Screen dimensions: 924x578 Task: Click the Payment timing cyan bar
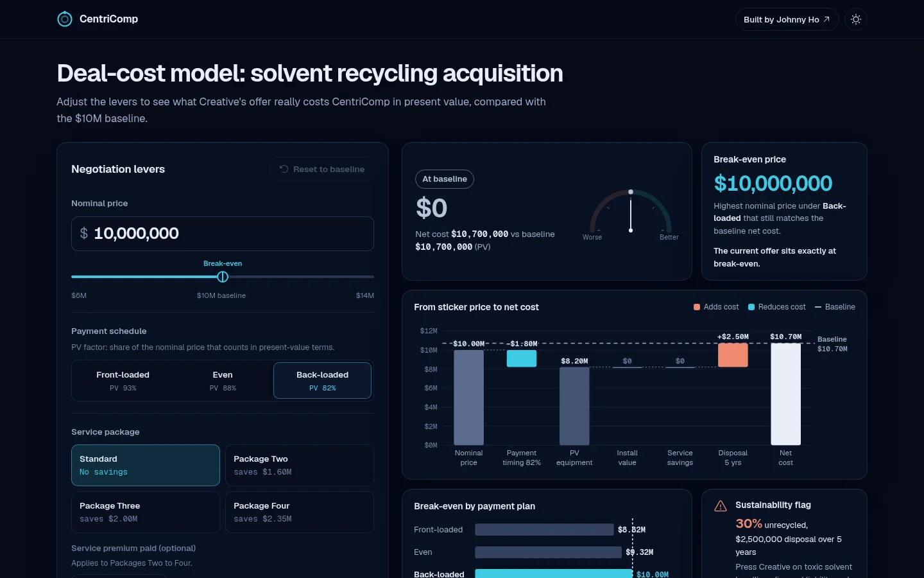coord(522,358)
